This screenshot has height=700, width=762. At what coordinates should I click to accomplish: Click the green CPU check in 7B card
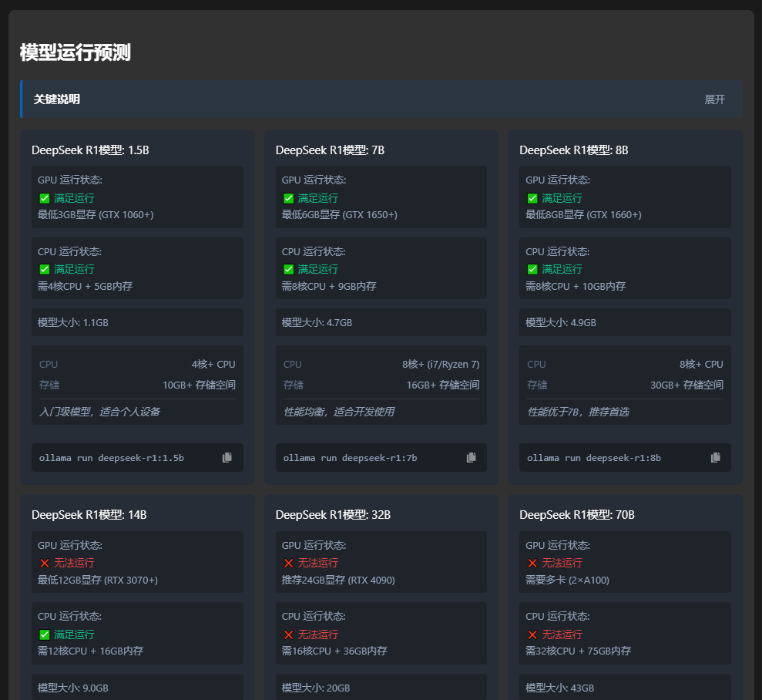(288, 269)
